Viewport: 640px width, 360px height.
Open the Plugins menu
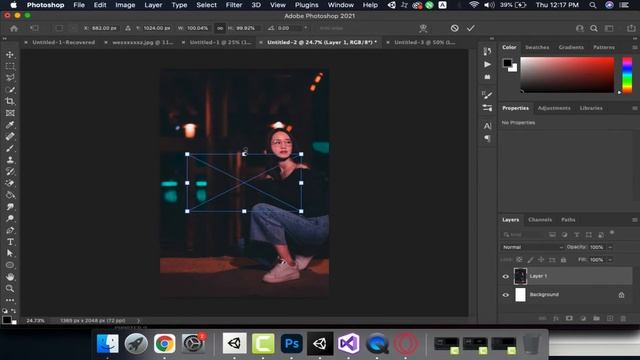(x=307, y=5)
